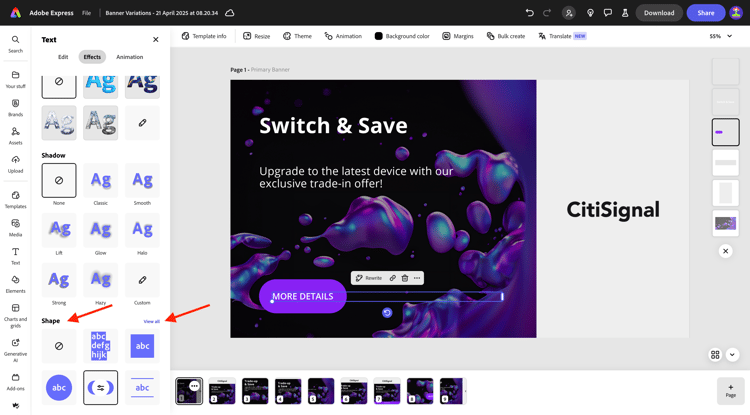Click the lightbulb tips icon
The height and width of the screenshot is (415, 750).
[x=590, y=13]
